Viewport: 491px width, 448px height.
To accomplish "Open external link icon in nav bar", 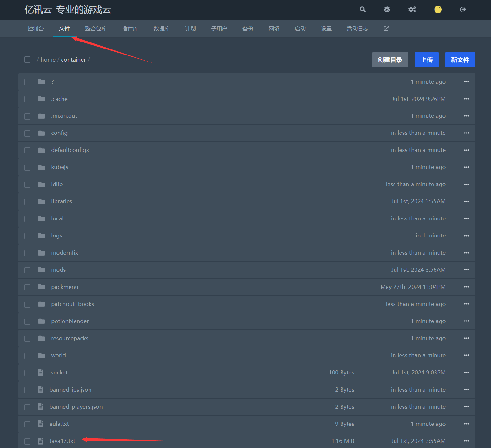I will 386,29.
